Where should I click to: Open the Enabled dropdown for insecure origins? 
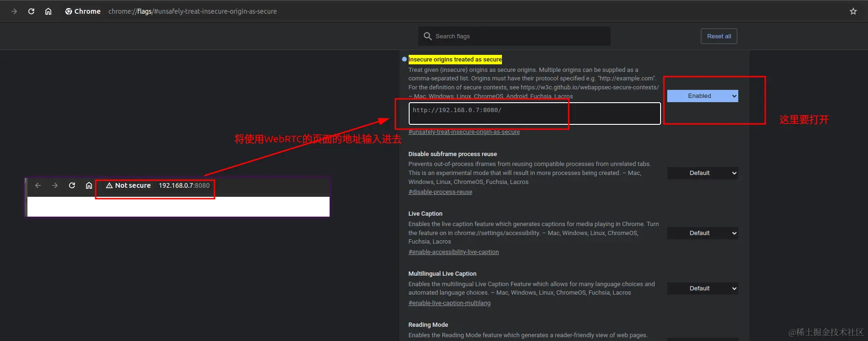[703, 96]
